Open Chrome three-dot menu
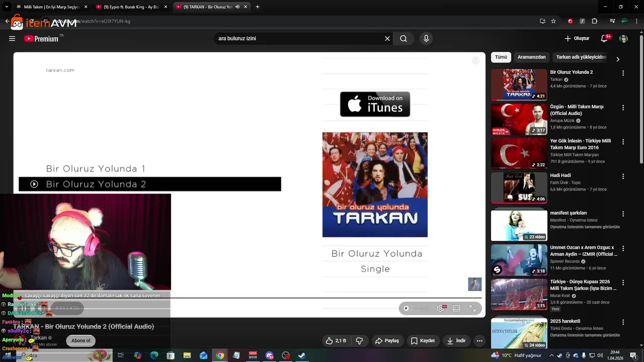644x362 pixels. pyautogui.click(x=636, y=21)
